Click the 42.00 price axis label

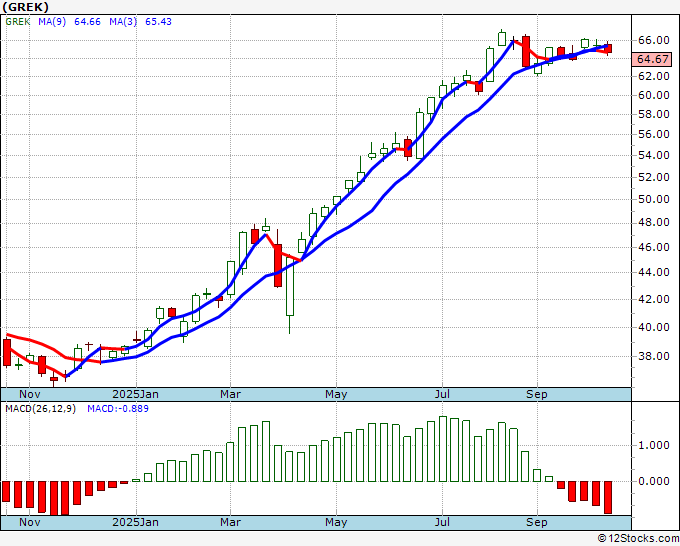point(654,299)
